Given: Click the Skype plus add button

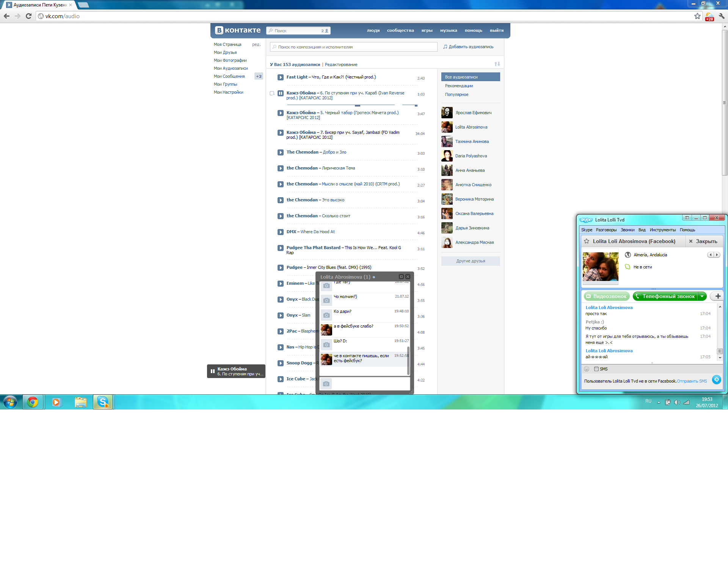Looking at the screenshot, I should tap(717, 297).
